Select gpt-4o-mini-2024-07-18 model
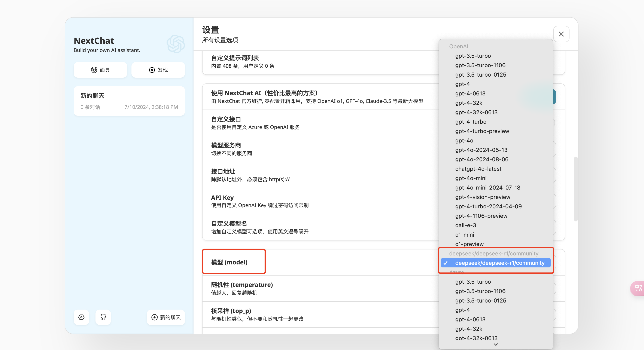 point(496,188)
